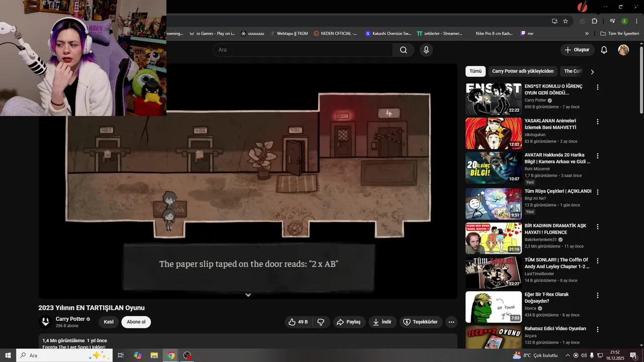
Task: Open the media control icon in Chrome toolbar
Action: pyautogui.click(x=612, y=21)
